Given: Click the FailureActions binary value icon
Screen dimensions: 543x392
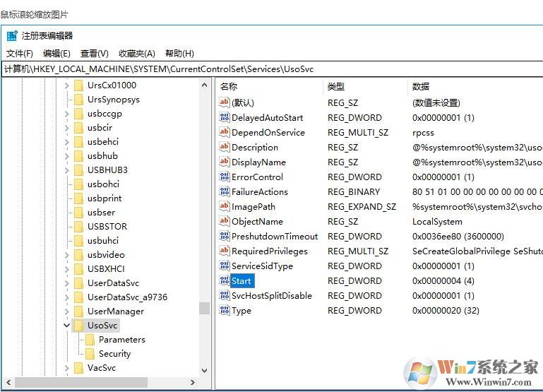Looking at the screenshot, I should click(x=225, y=192).
